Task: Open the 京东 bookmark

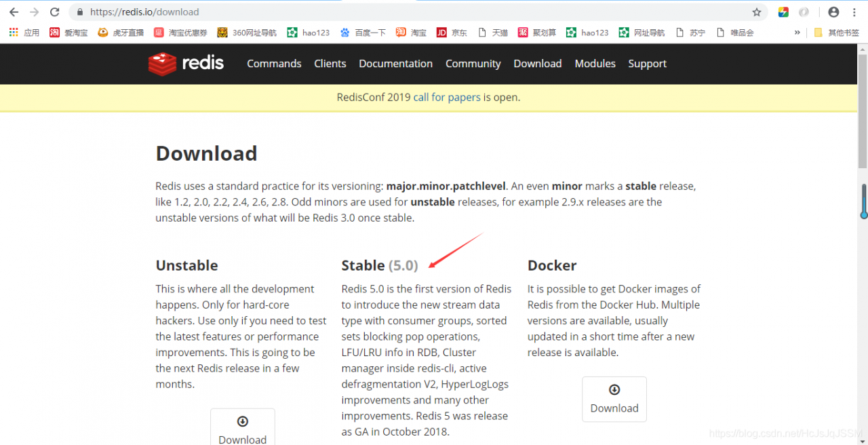Action: click(x=452, y=33)
